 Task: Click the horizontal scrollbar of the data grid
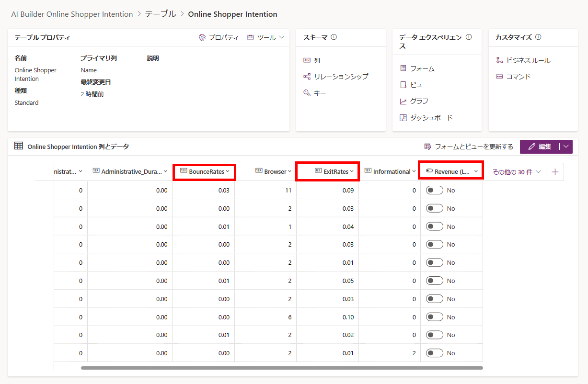(282, 368)
